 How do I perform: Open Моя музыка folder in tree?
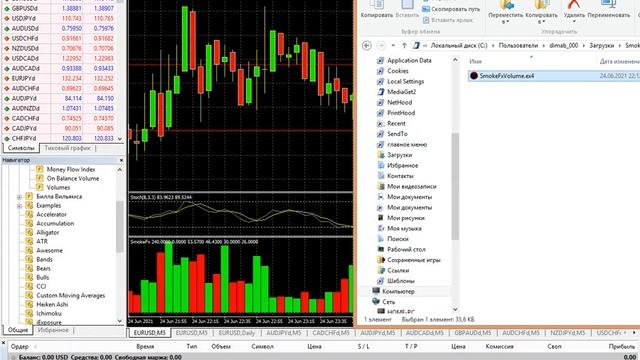click(404, 229)
